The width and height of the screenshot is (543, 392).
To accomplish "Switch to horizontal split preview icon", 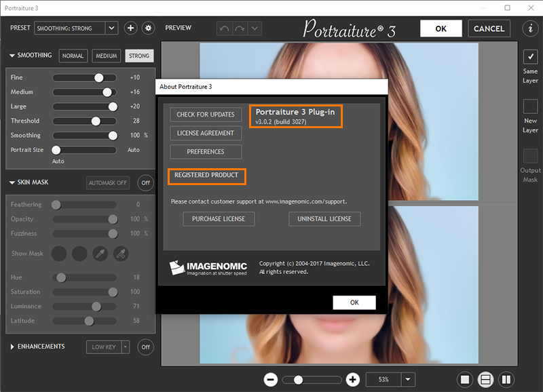I will click(485, 380).
